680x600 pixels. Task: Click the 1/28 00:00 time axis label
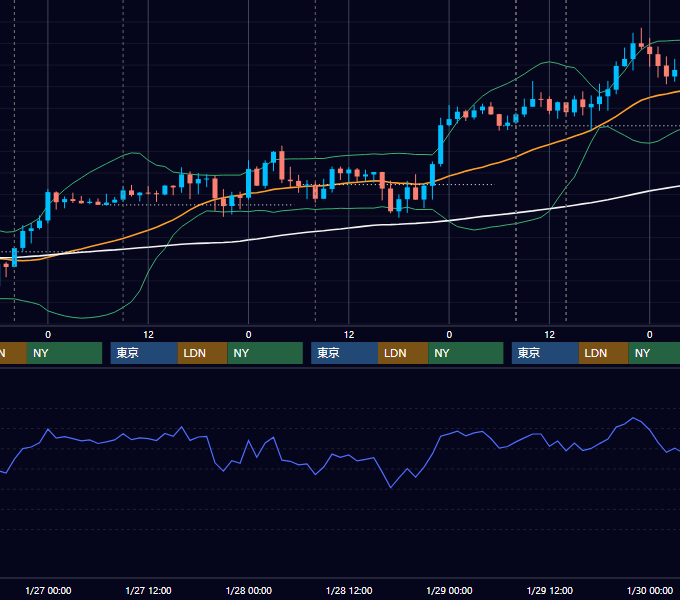pyautogui.click(x=248, y=590)
